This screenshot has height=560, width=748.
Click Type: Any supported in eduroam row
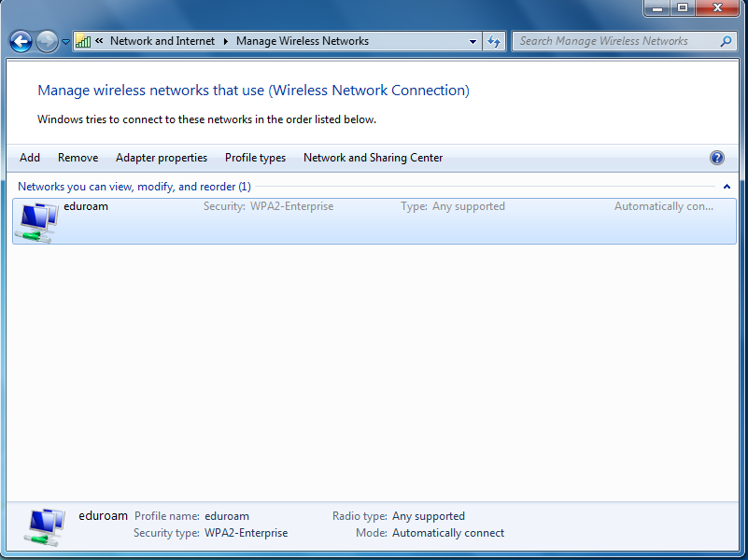coord(453,206)
